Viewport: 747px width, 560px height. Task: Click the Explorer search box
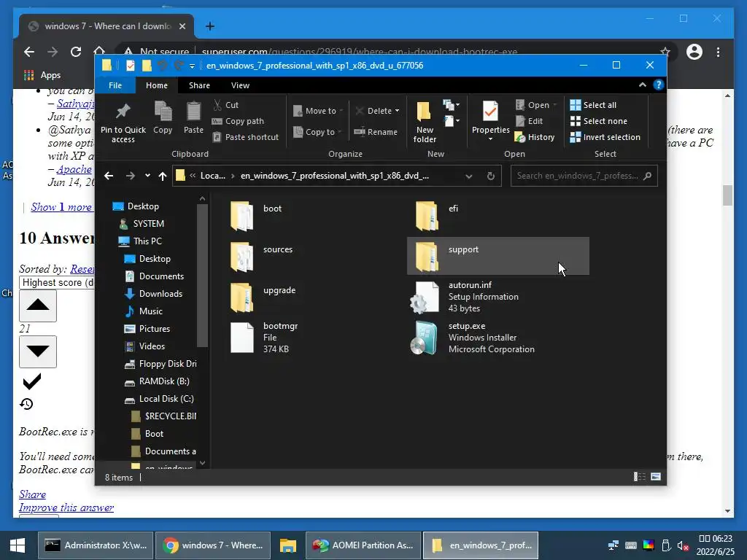(584, 176)
